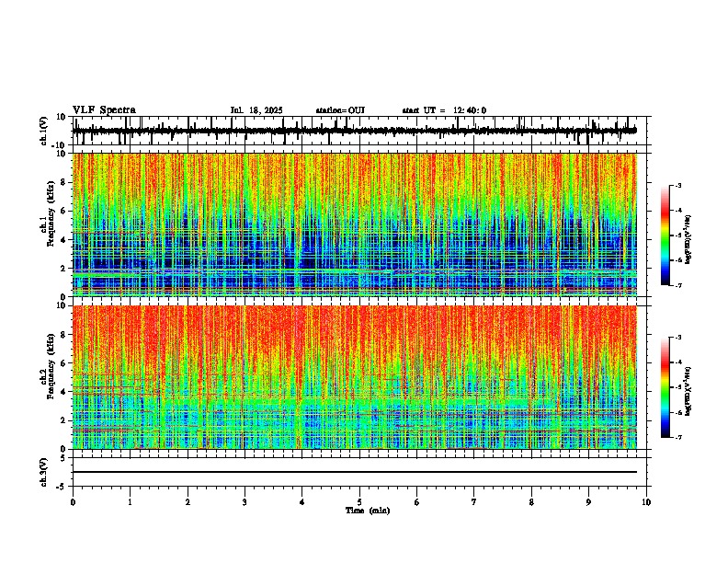Click the "ch.1(V)" waveform axis label
Viewport: 728px width, 563px height.
[x=44, y=131]
